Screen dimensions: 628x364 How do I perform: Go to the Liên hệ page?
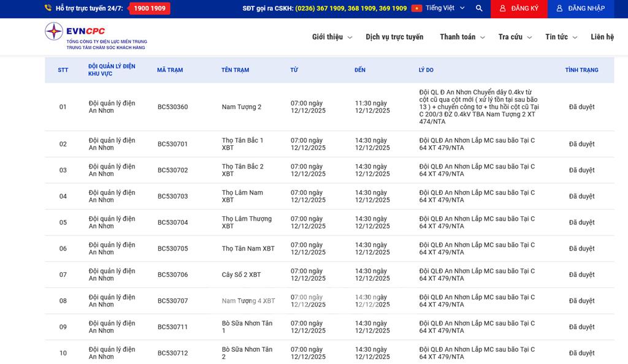pos(602,37)
